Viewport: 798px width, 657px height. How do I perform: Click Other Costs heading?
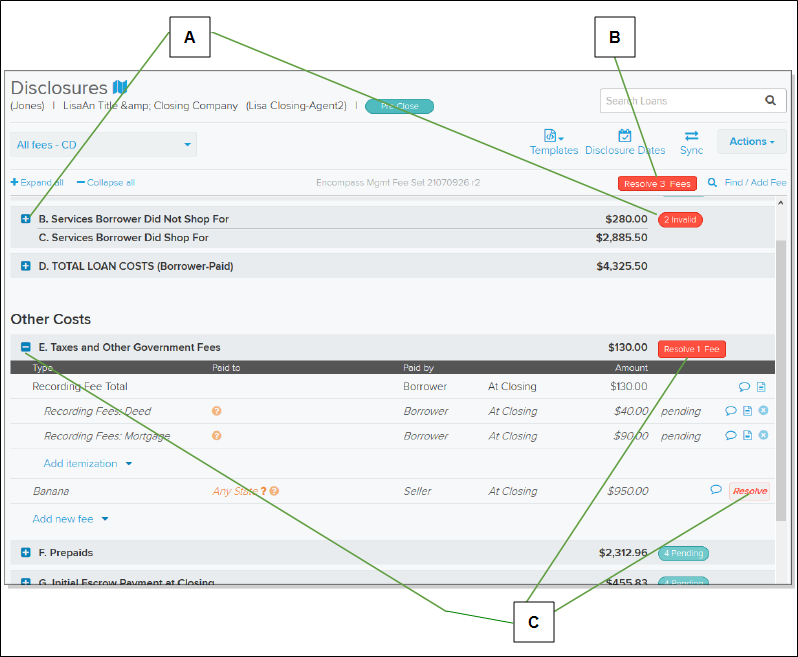click(51, 319)
